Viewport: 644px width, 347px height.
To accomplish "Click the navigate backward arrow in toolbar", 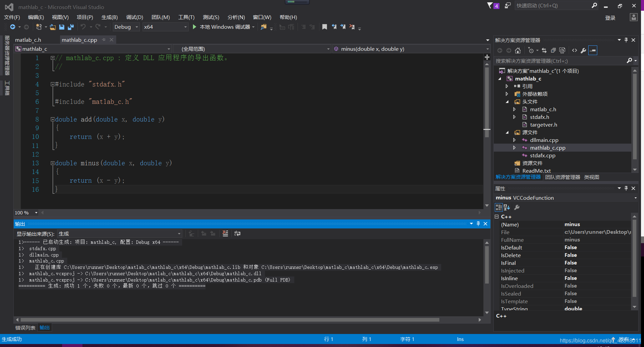I will 13,27.
